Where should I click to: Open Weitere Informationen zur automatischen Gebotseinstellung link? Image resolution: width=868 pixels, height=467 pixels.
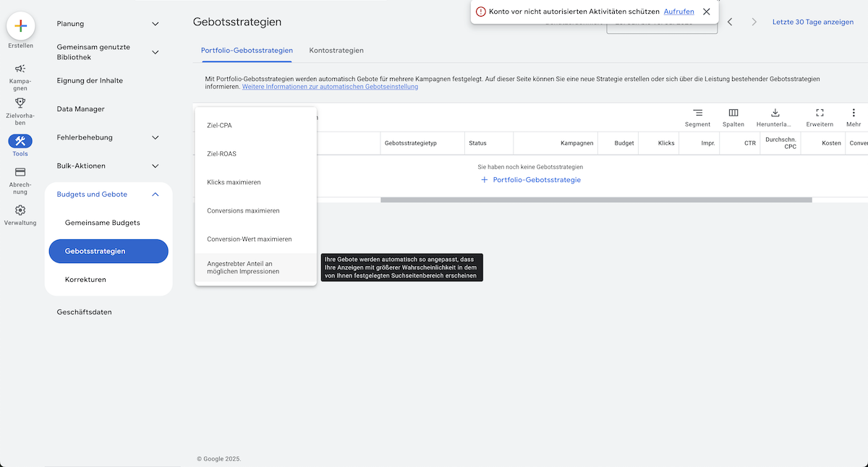tap(330, 87)
